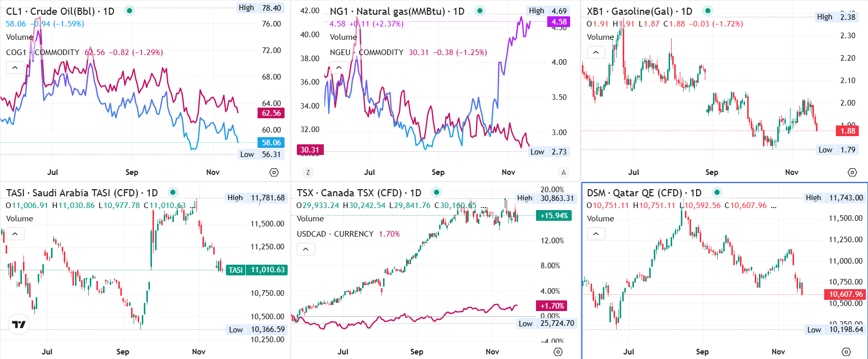Select the TSX Canada TSX symbol title
The height and width of the screenshot is (359, 868).
coord(359,193)
